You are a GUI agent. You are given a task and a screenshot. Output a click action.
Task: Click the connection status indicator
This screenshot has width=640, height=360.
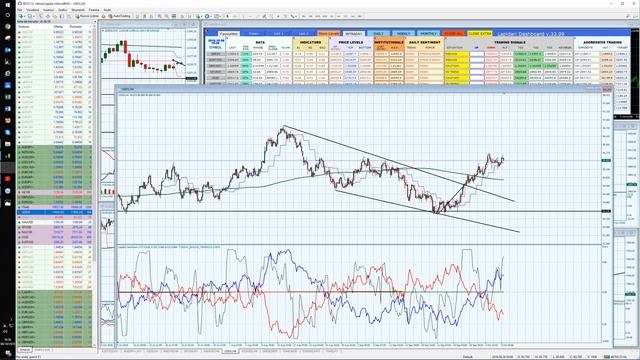616,357
